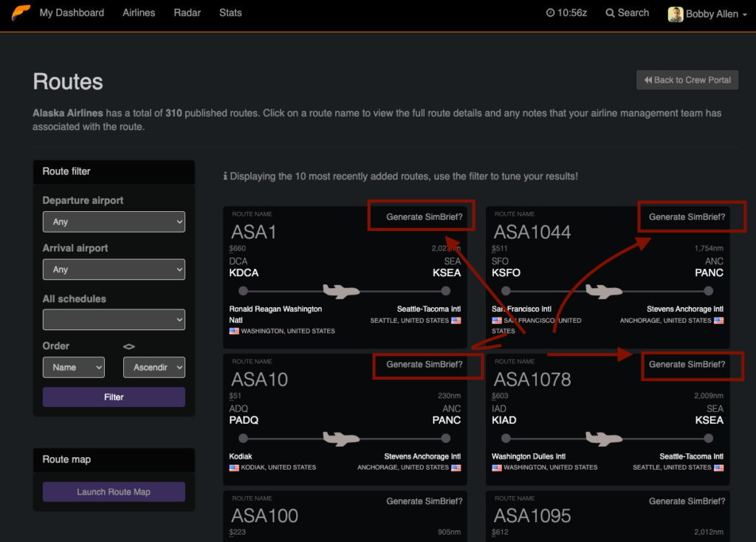Screen dimensions: 756x542
Task: Open the ASA1044 route details
Action: 532,233
